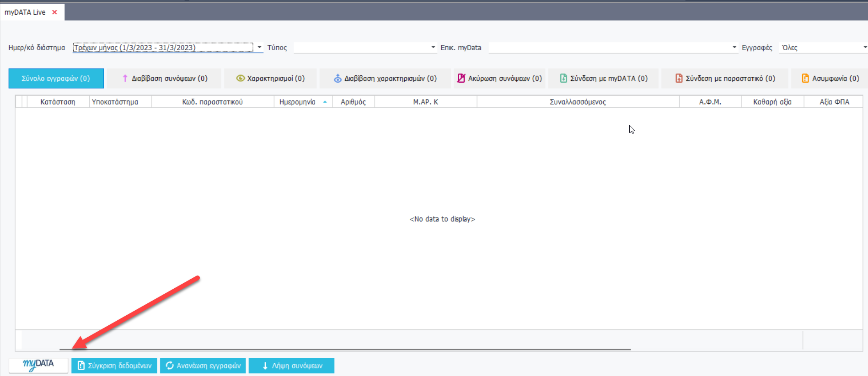Click the myDATA logo button
868x376 pixels.
pos(38,365)
